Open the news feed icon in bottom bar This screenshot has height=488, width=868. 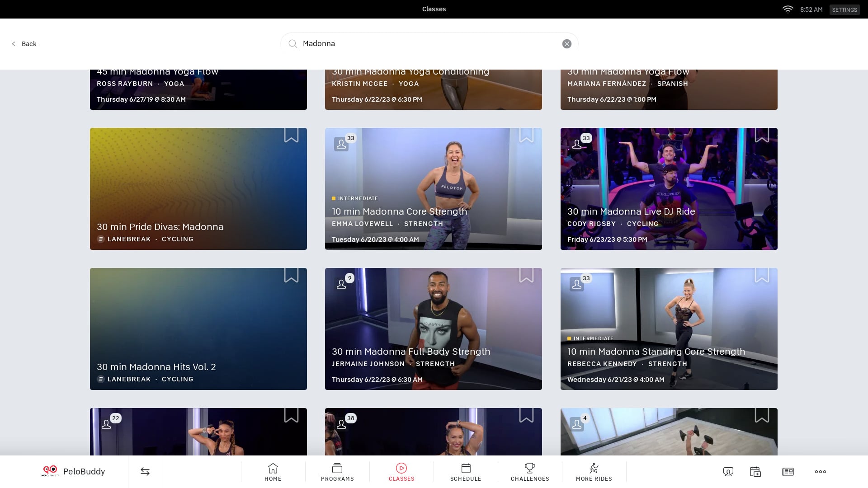click(788, 472)
